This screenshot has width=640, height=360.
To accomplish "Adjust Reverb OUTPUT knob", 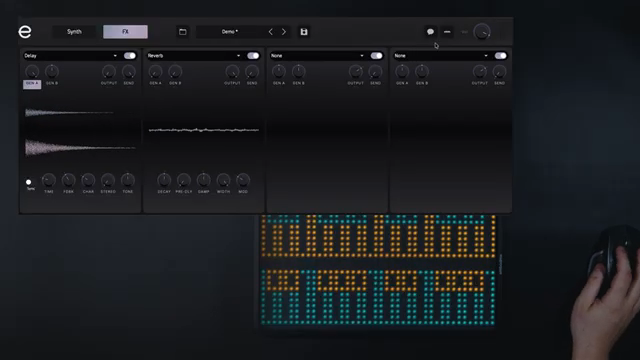I will click(232, 72).
